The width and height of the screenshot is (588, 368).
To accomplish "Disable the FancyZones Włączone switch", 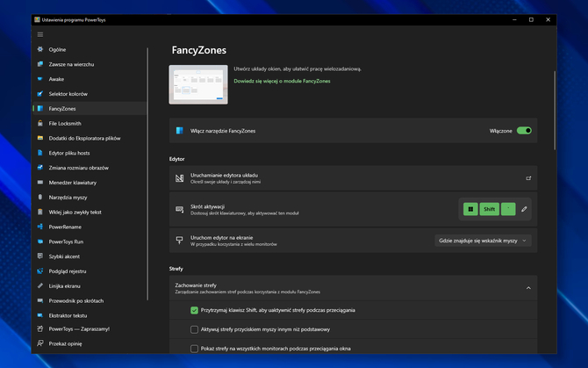I will point(524,131).
